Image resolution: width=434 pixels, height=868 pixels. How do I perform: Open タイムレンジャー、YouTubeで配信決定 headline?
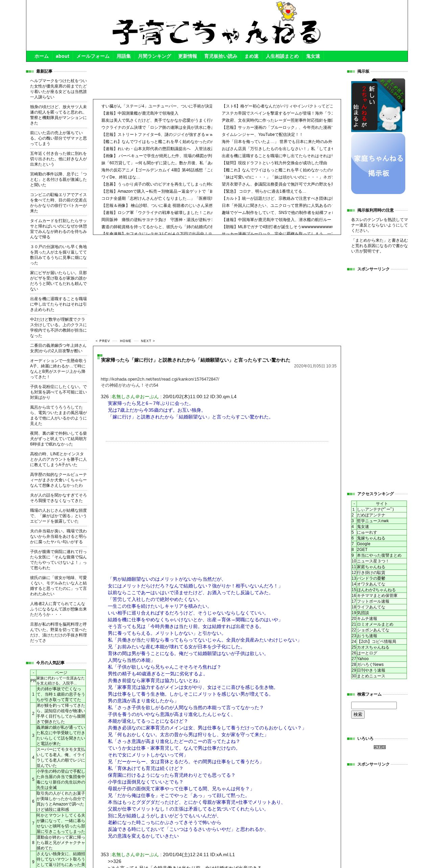(262, 135)
